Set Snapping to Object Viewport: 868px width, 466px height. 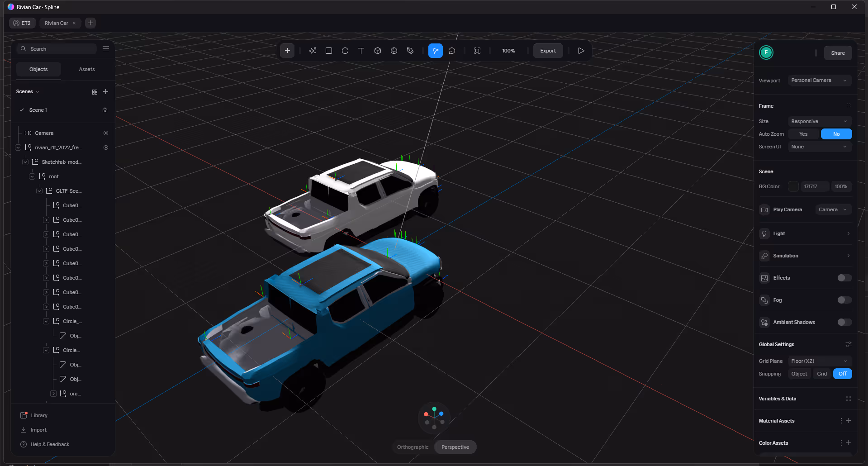(x=799, y=374)
